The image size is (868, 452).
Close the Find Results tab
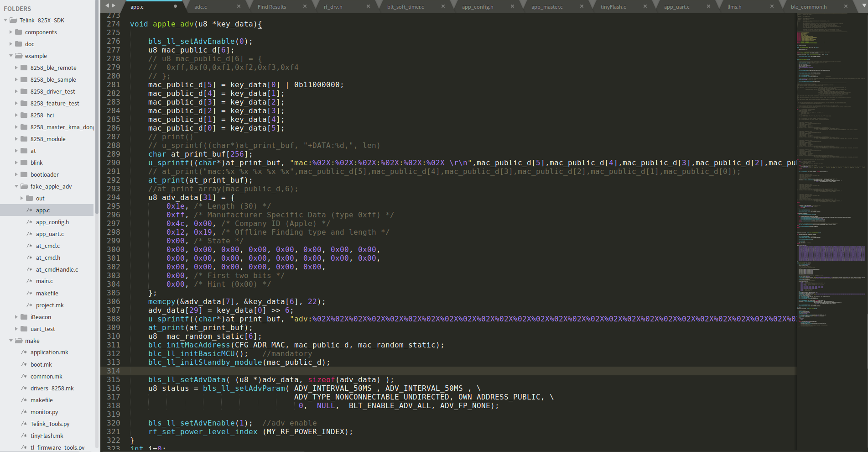pos(305,6)
